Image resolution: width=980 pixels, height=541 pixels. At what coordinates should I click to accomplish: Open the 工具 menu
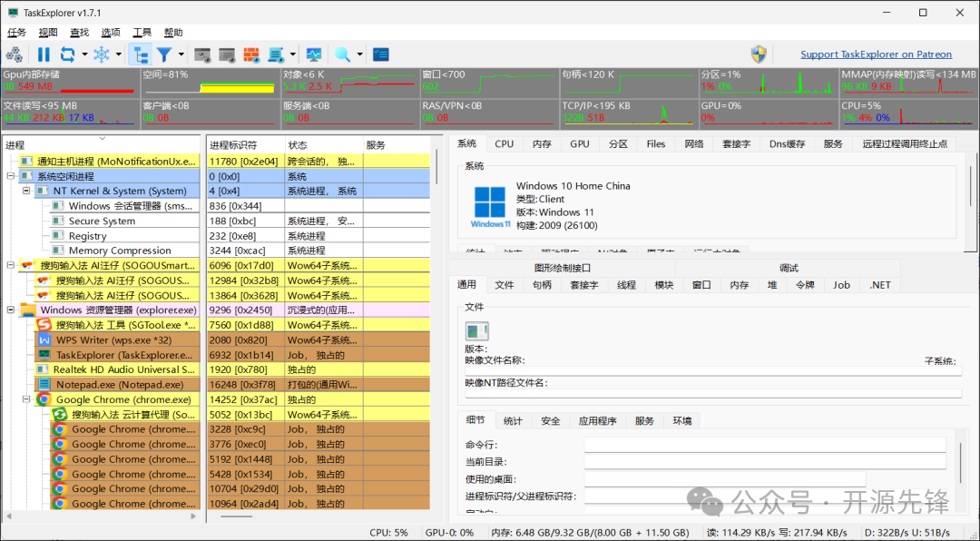(142, 32)
